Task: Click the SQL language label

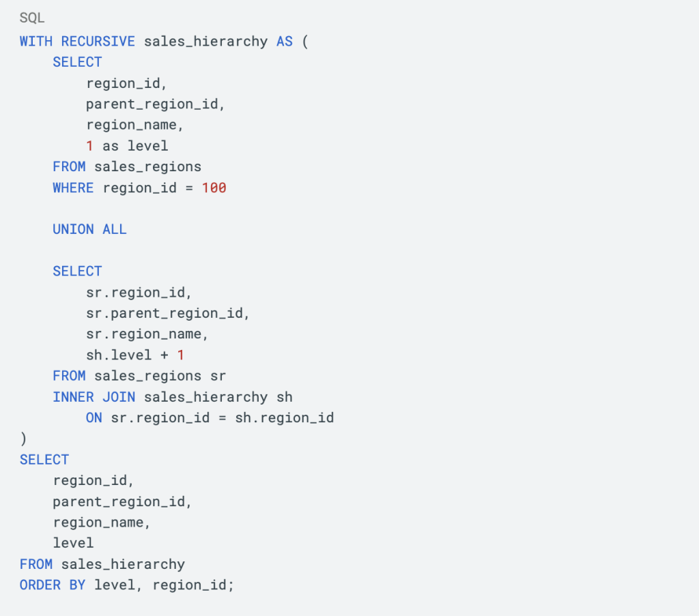Action: coord(32,18)
